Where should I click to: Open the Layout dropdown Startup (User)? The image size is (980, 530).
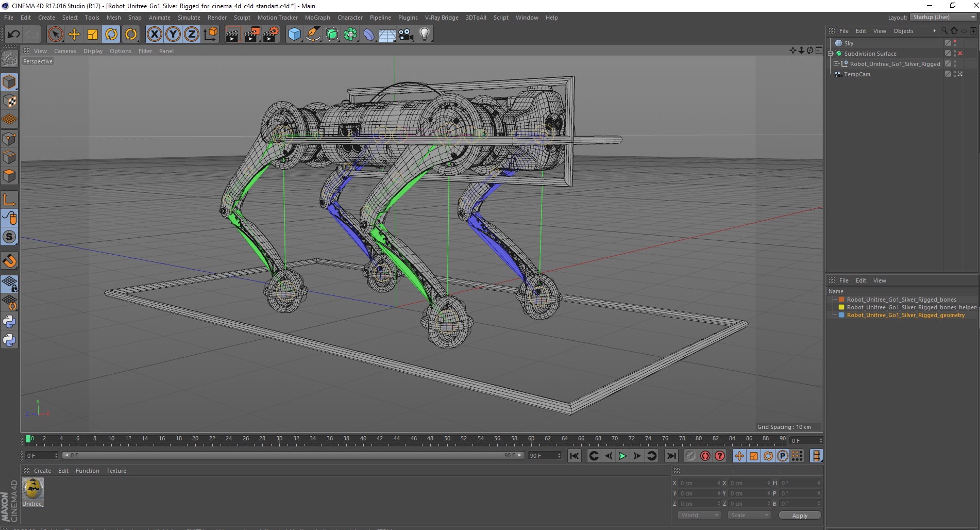943,17
